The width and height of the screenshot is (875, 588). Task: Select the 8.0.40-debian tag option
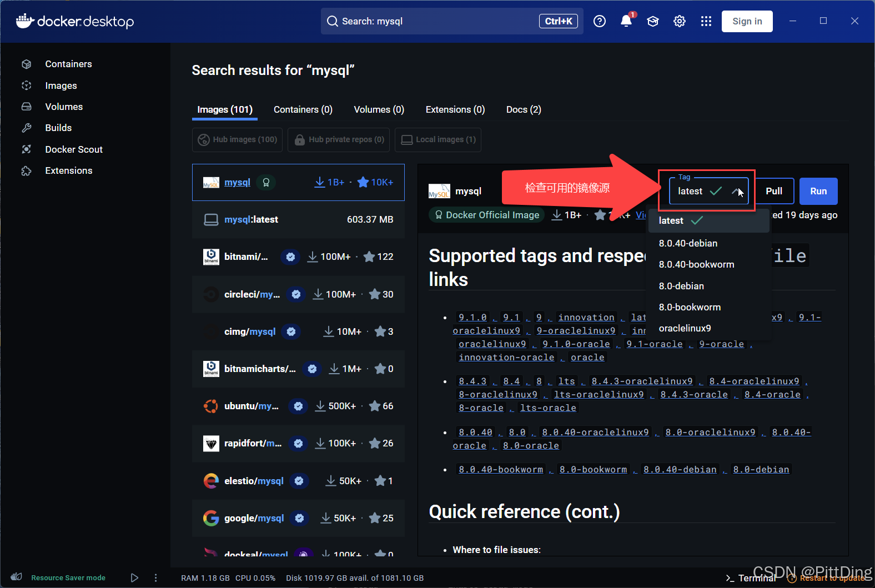pyautogui.click(x=709, y=243)
